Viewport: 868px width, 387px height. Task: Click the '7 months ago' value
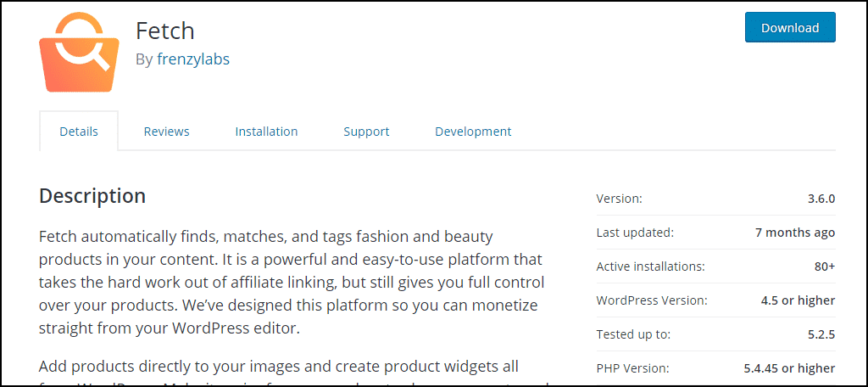pyautogui.click(x=795, y=233)
